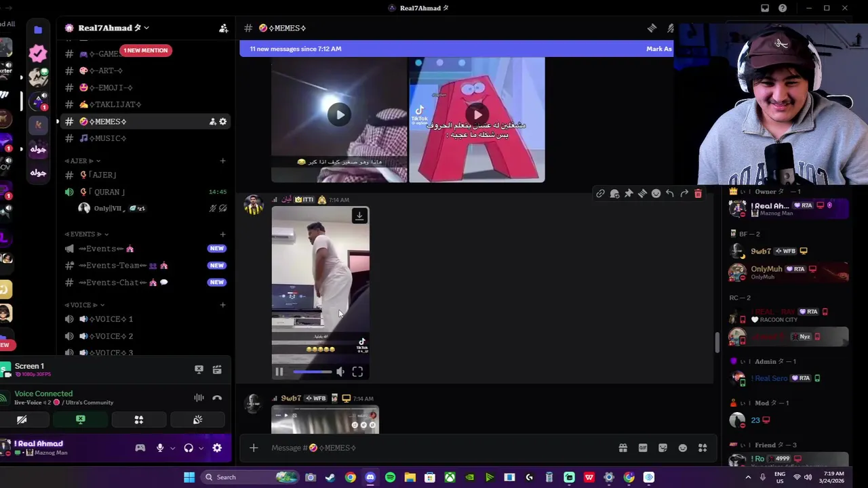This screenshot has width=868, height=488.
Task: Mute the video's volume speaker icon
Action: (340, 371)
